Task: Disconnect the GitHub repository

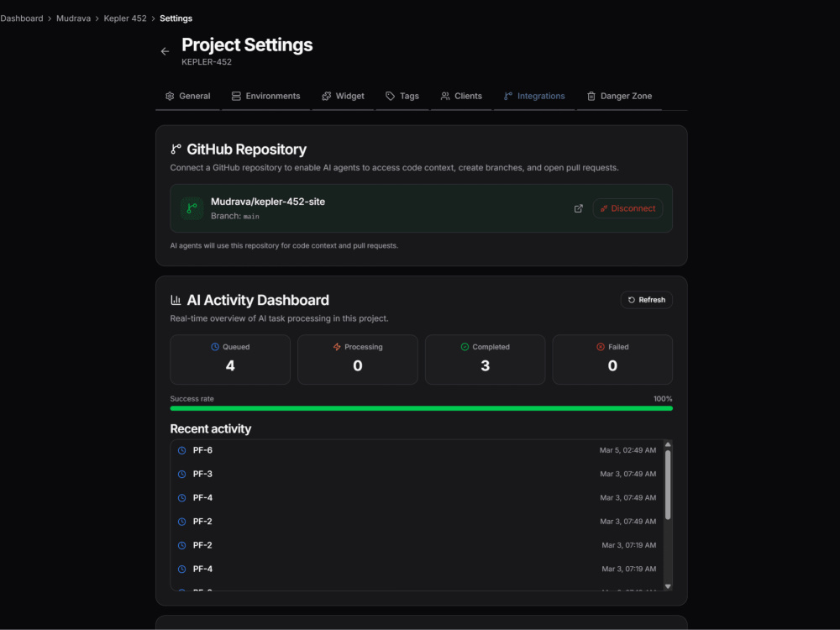Action: coord(627,208)
